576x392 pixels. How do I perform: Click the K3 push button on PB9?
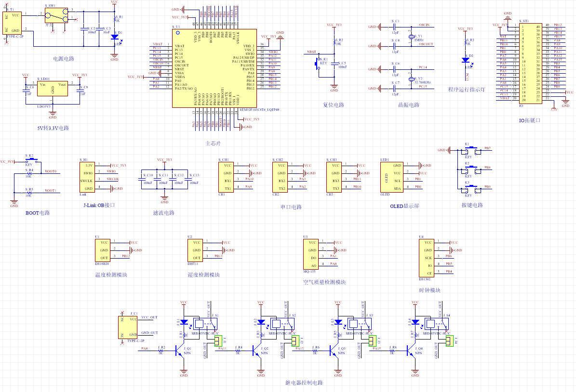(472, 189)
